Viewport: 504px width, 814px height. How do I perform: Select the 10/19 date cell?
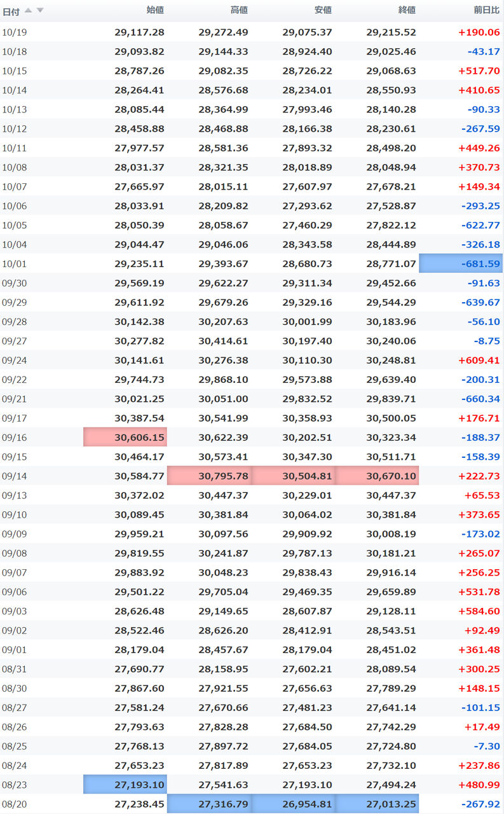tap(15, 32)
